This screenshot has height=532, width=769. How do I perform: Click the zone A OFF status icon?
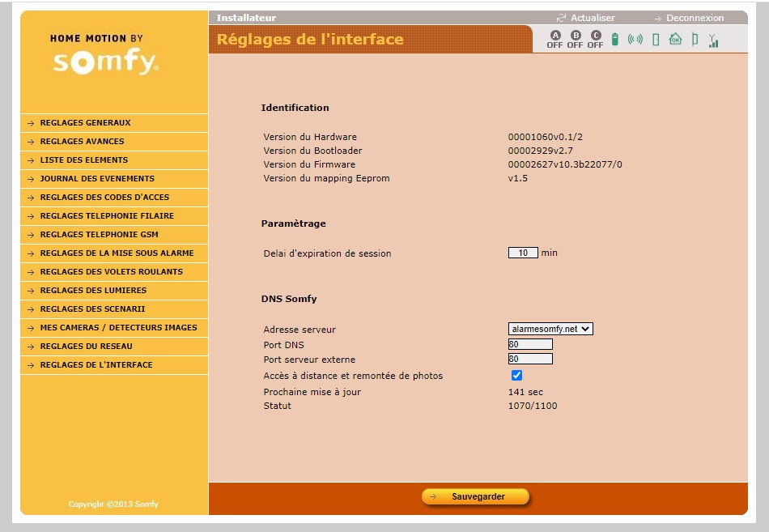click(x=554, y=39)
